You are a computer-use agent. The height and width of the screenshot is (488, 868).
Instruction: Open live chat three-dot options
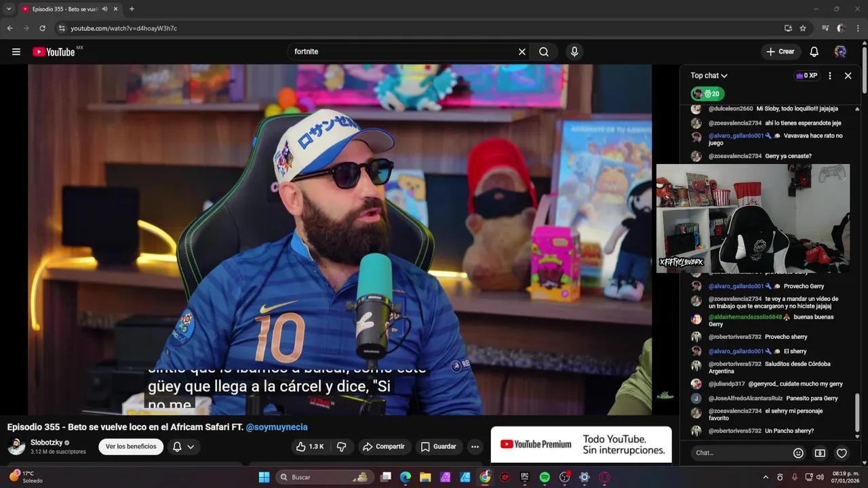point(830,76)
